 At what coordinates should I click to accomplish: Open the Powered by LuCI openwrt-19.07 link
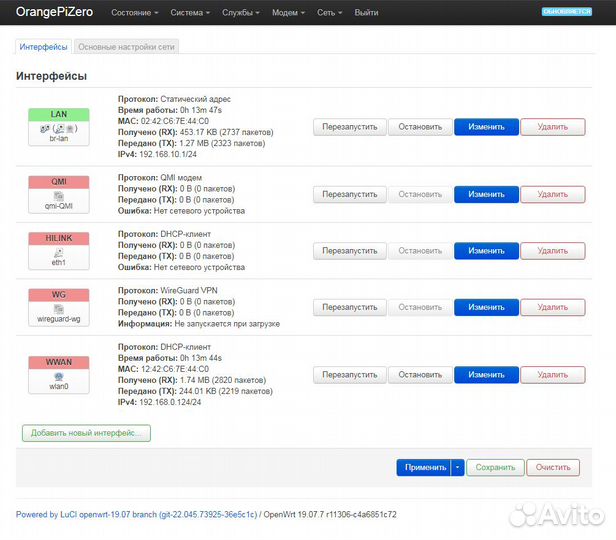tap(136, 514)
